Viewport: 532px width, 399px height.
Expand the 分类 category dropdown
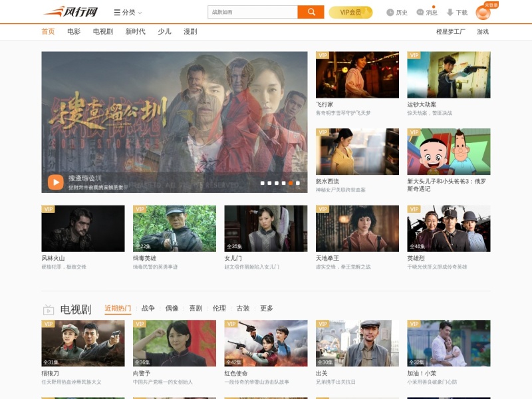click(128, 13)
